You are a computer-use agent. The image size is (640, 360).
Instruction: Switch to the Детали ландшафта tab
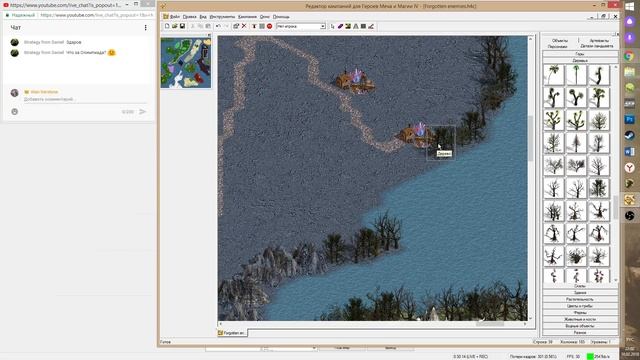[x=597, y=46]
